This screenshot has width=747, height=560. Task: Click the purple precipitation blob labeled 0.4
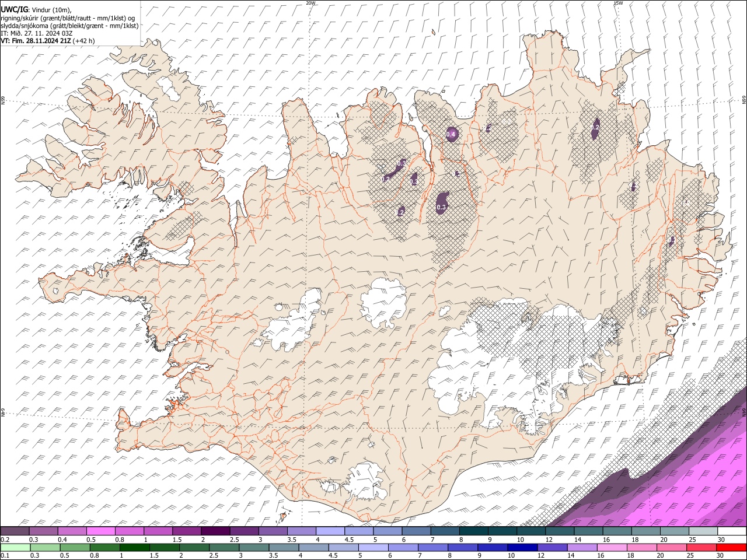[x=451, y=134]
